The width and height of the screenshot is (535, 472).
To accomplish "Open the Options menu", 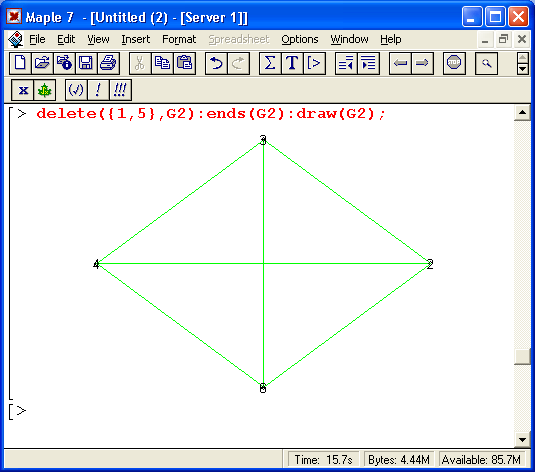I will point(300,40).
